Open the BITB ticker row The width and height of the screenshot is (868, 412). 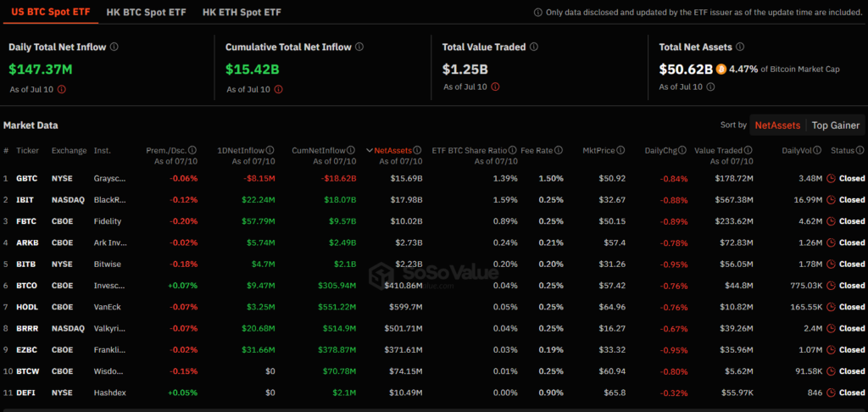tap(434, 264)
